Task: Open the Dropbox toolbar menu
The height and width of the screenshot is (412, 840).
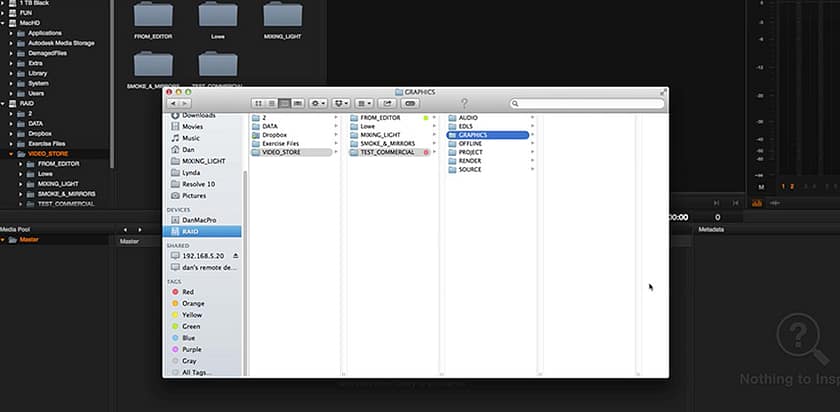Action: click(x=341, y=103)
